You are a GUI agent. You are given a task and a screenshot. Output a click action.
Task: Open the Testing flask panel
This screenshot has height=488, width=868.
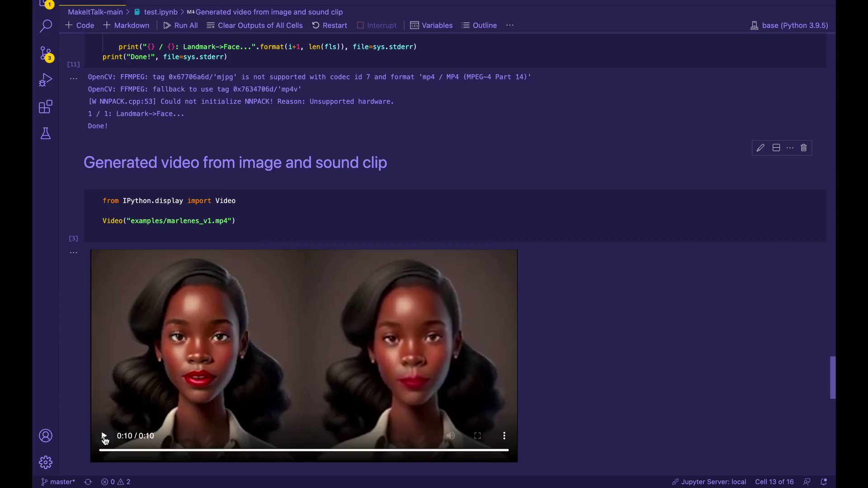tap(45, 133)
